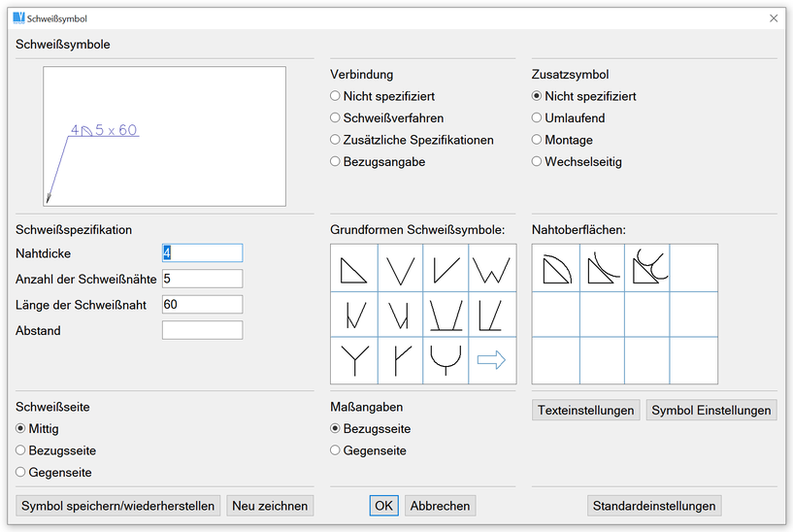Click the weld symbol preview area
Image resolution: width=793 pixels, height=532 pixels.
[x=164, y=136]
